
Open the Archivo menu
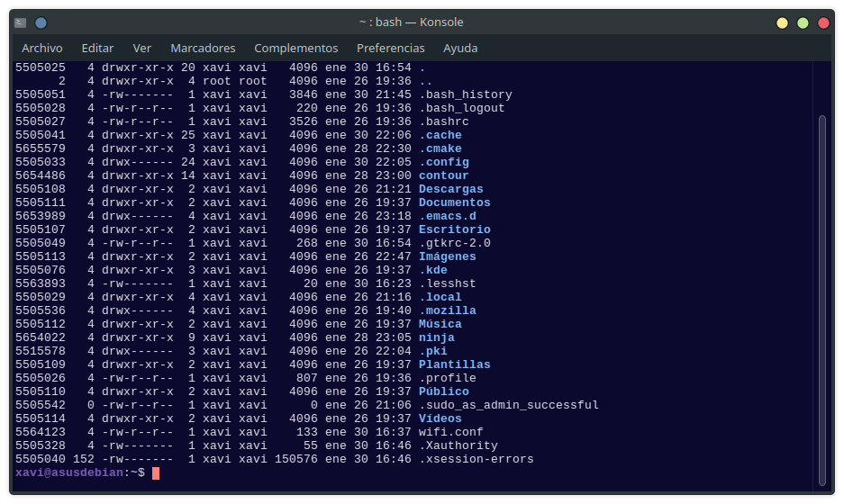(x=42, y=48)
